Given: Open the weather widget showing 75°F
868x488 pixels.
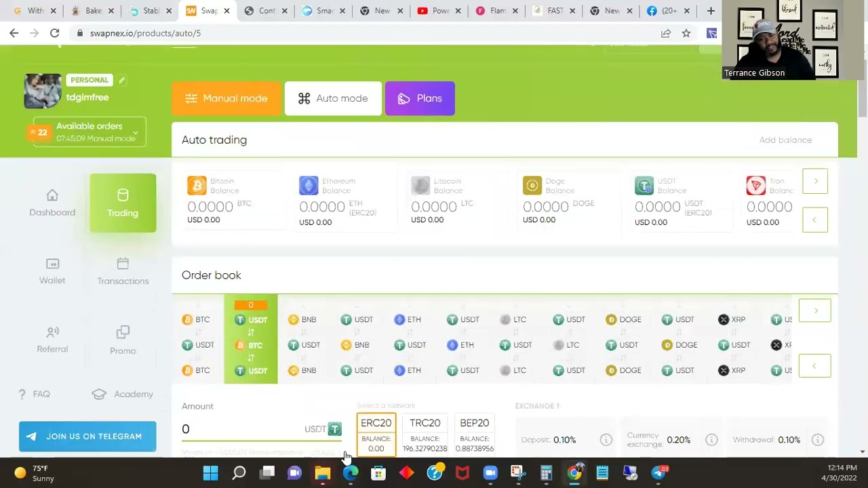Looking at the screenshot, I should click(34, 473).
